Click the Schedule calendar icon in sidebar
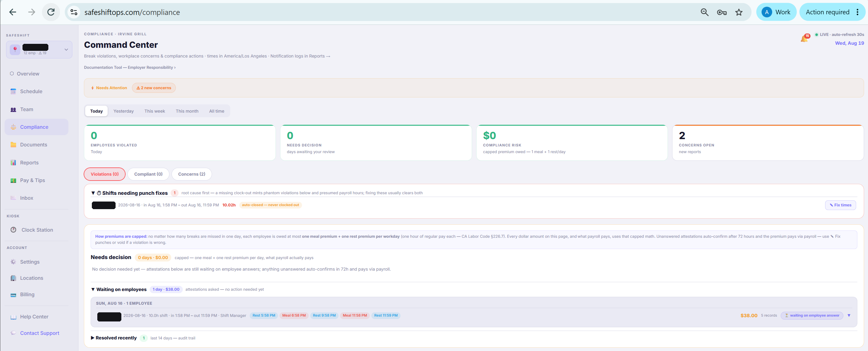Screen dimensions: 868x351 point(13,91)
